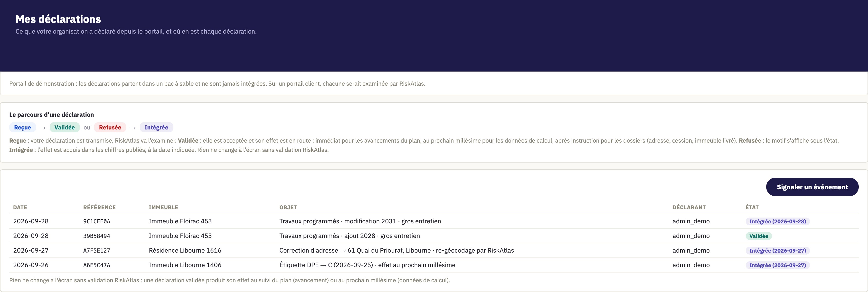Click date 2026-09-26 in the date column
This screenshot has height=292, width=868.
pos(31,265)
